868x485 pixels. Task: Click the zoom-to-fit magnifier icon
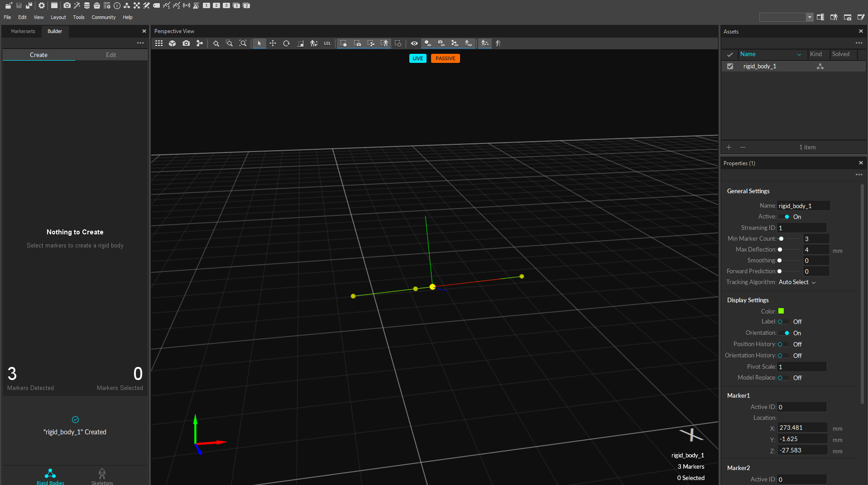tap(243, 43)
